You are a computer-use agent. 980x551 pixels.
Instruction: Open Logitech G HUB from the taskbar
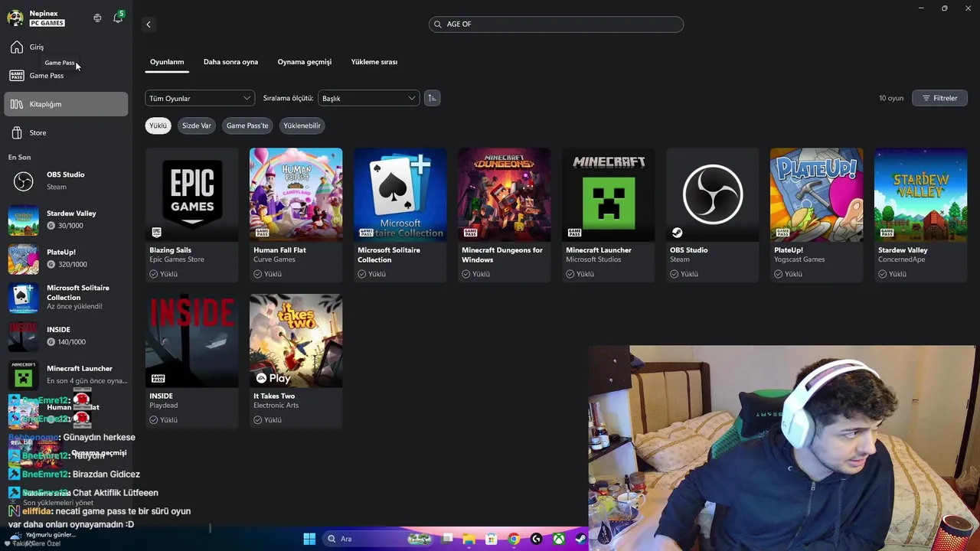click(536, 539)
